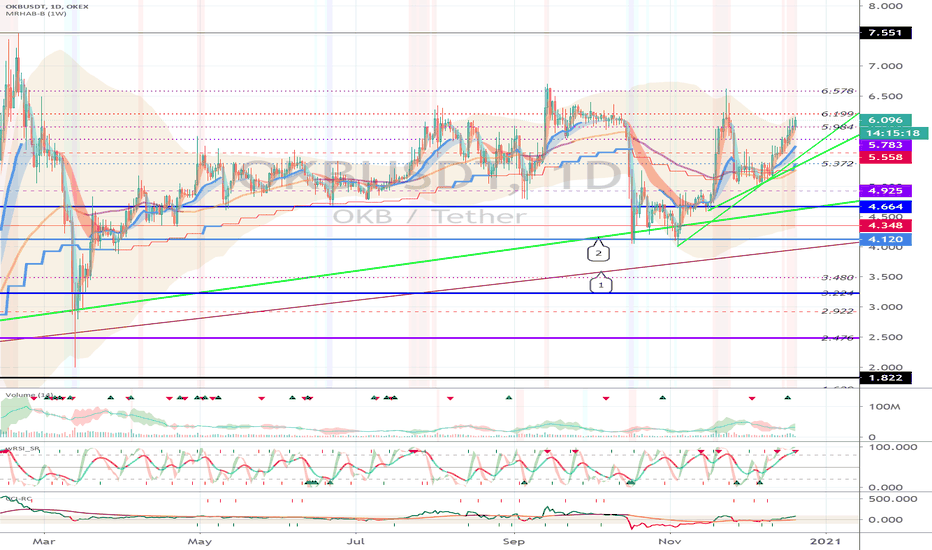
Task: Click the OKBUSDT, 1D, OKEX chart title
Action: coord(47,6)
